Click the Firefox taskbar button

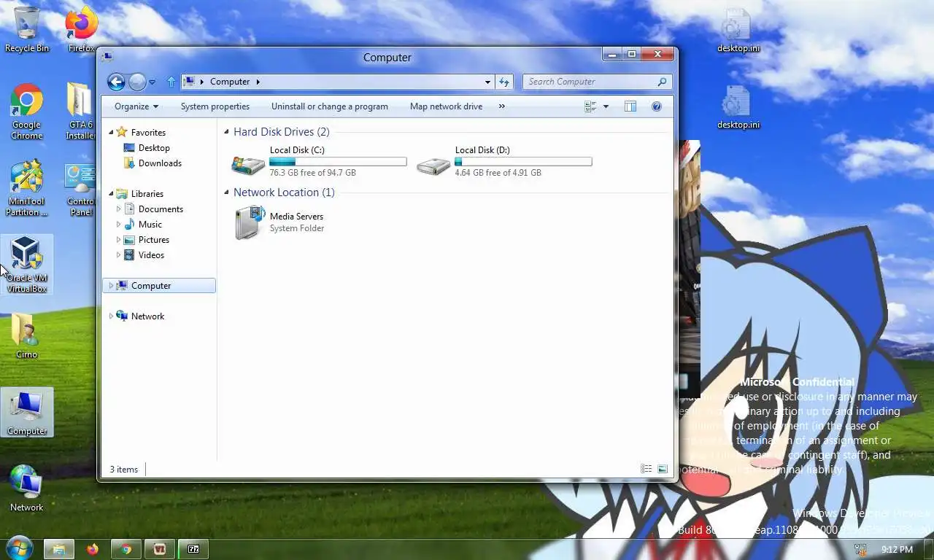coord(92,549)
